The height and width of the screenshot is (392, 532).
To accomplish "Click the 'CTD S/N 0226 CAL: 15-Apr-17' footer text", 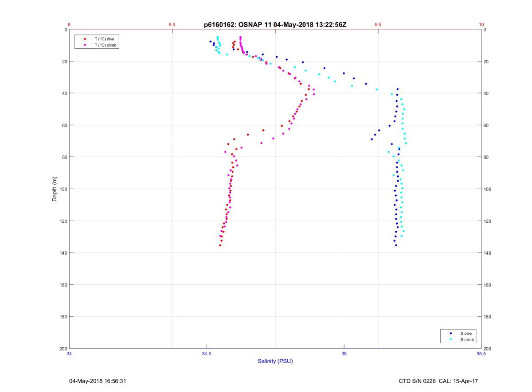I will tap(438, 381).
